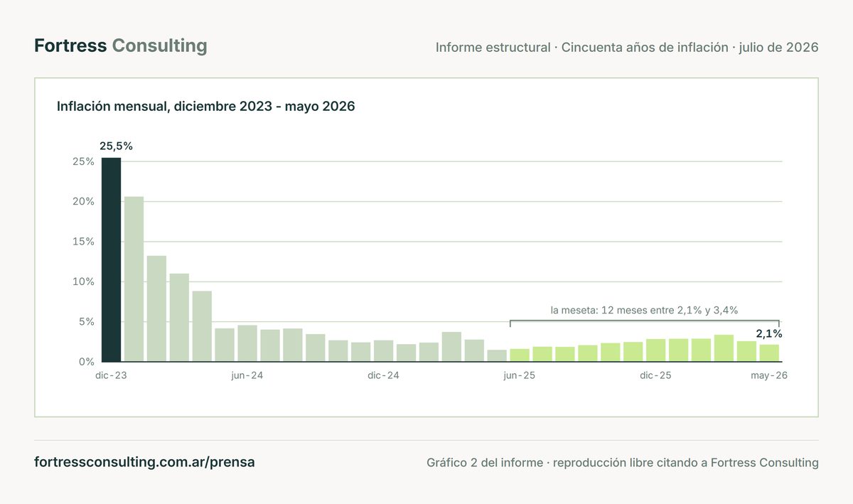The image size is (853, 504).
Task: Click the '10%' y-axis label
Action: 84,282
